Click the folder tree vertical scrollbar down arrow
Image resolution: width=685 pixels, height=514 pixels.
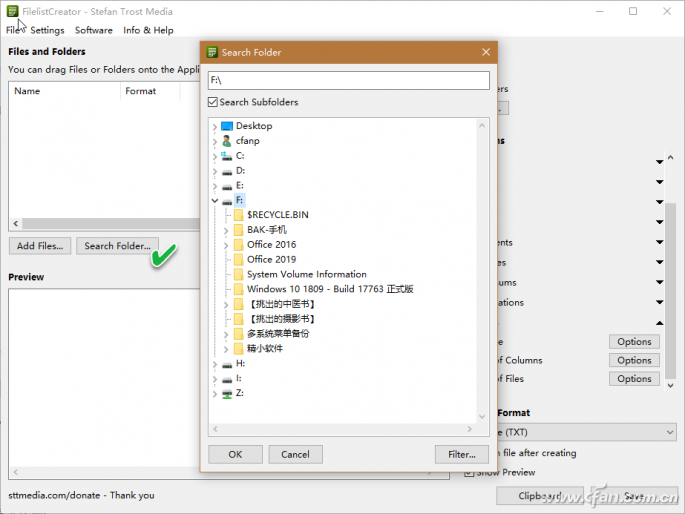click(x=482, y=417)
